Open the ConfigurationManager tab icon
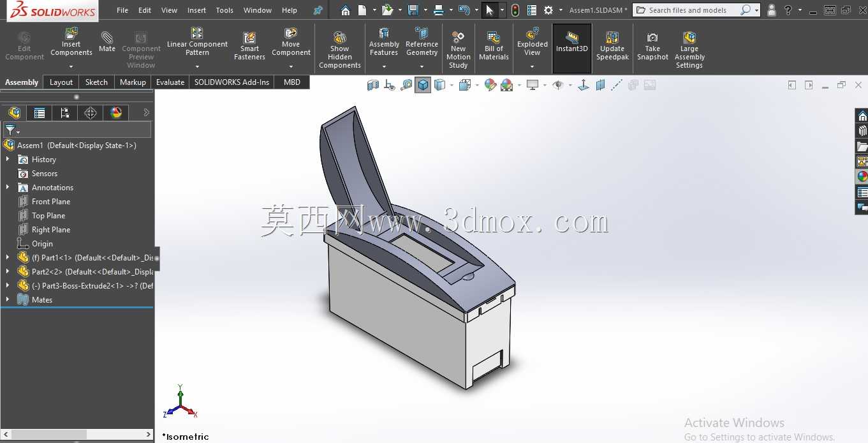This screenshot has height=443, width=868. [x=64, y=113]
